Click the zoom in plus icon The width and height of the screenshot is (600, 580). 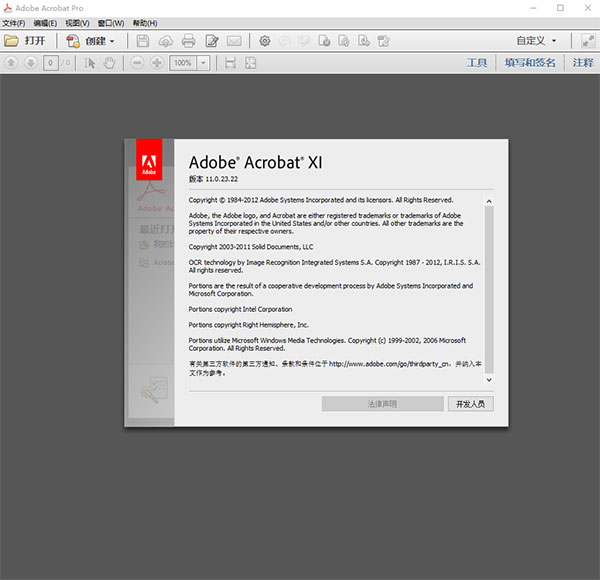[x=157, y=63]
